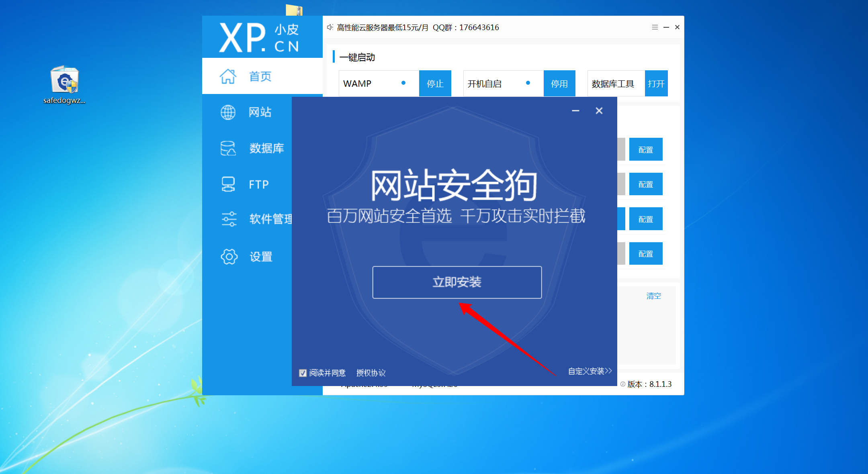
Task: Uncheck 阅读并同意 agreement checkbox
Action: [x=303, y=373]
